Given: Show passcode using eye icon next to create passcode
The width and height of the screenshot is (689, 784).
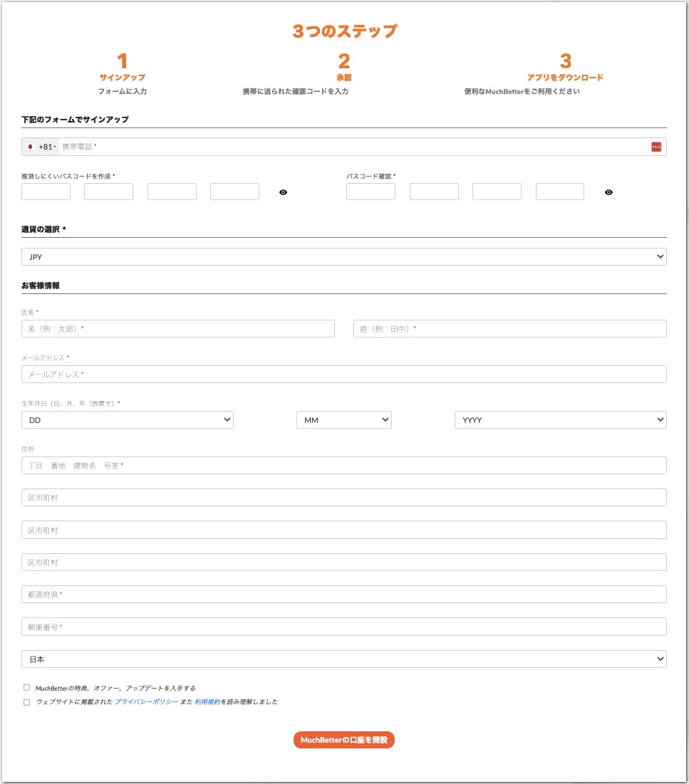Looking at the screenshot, I should (x=283, y=192).
